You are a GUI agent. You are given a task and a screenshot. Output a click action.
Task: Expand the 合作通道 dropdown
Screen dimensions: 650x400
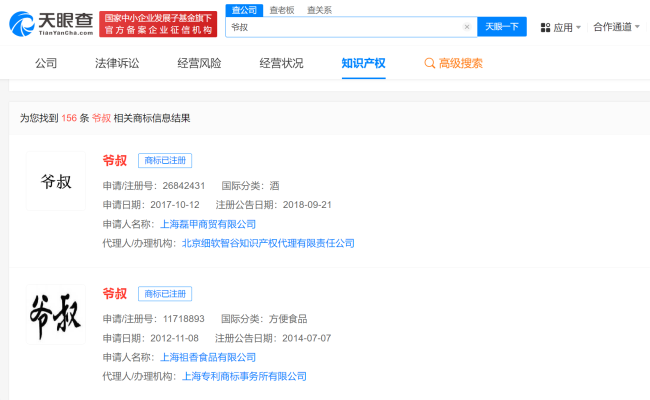pyautogui.click(x=616, y=27)
